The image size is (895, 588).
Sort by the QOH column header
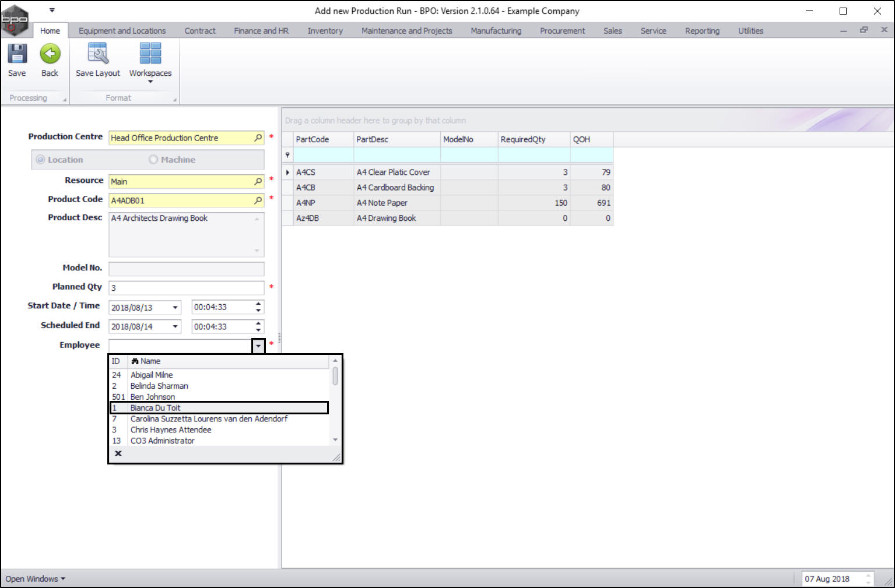click(592, 139)
